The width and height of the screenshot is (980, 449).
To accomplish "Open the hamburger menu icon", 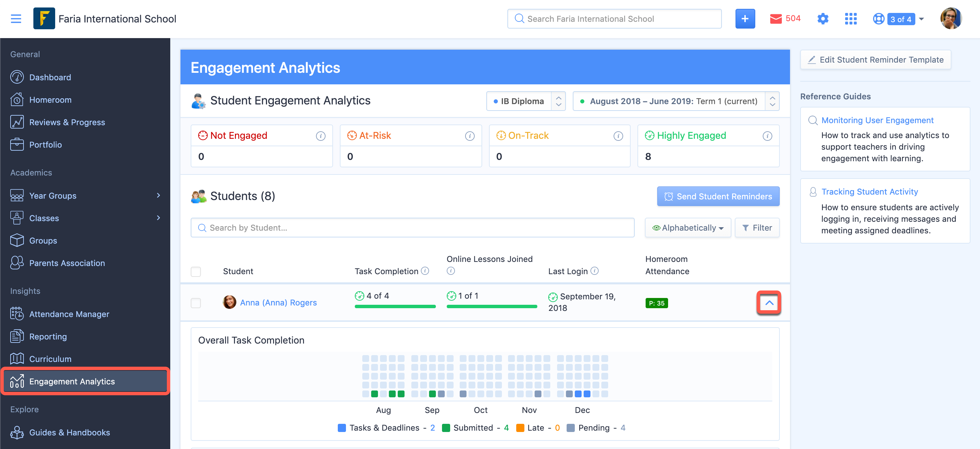I will (16, 19).
